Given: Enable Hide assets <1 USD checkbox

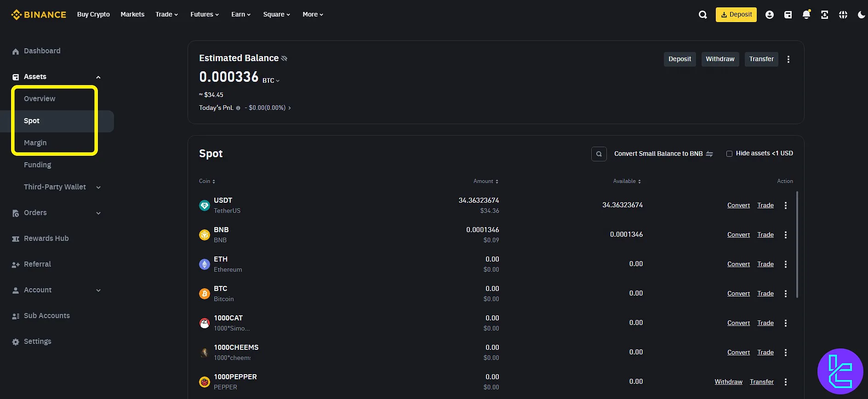Looking at the screenshot, I should [729, 154].
